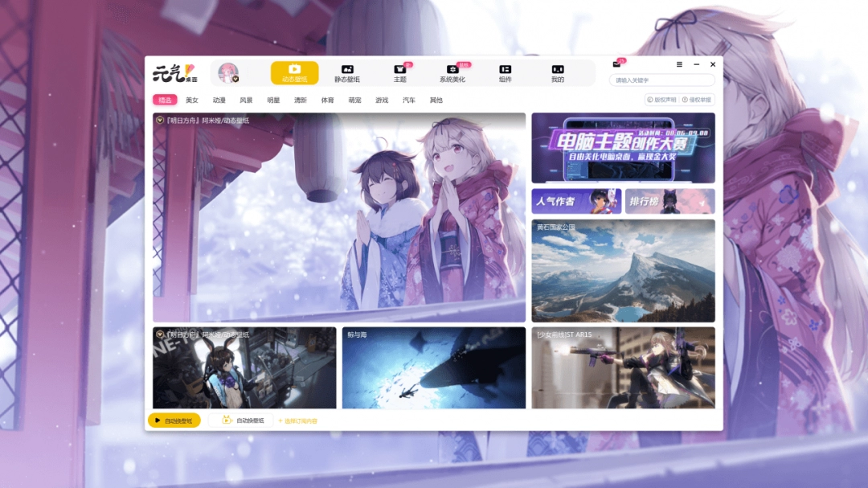Switch to the 静态壁纸 static wallpaper section

[347, 73]
